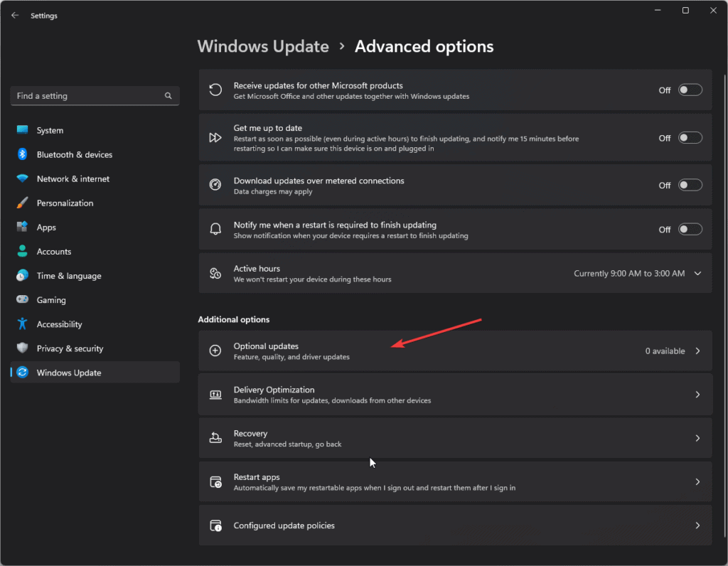Open Gaming settings page
Screen dimensions: 728x566
coord(95,300)
